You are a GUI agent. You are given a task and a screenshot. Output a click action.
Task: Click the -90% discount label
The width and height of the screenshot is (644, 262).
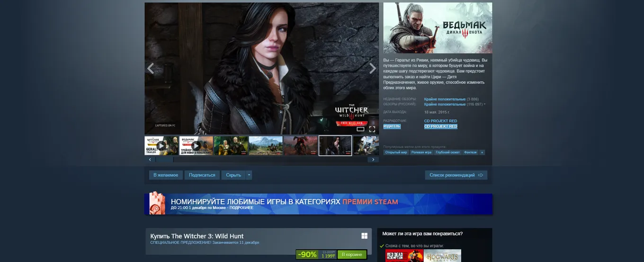click(307, 254)
